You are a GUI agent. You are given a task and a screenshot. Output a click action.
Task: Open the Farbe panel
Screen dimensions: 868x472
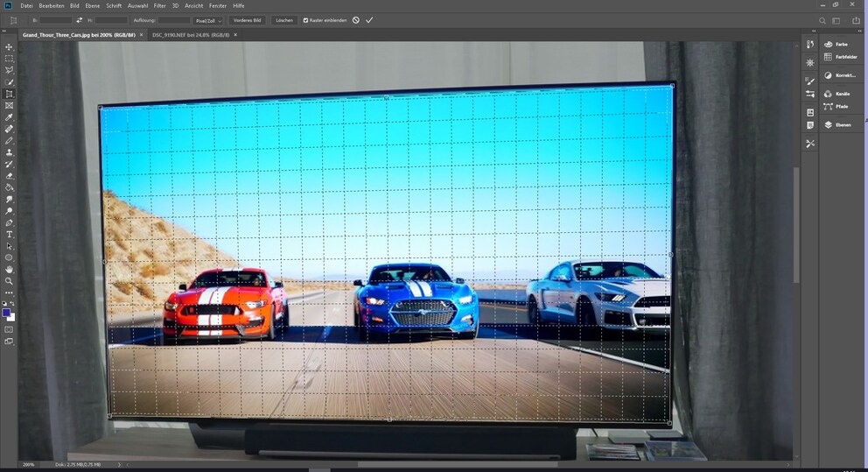(836, 45)
